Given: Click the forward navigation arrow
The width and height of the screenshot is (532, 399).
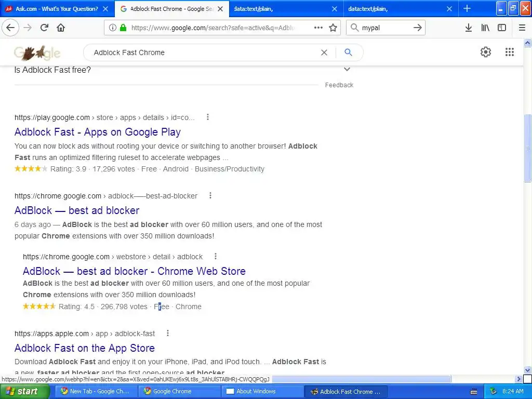Looking at the screenshot, I should pos(28,28).
